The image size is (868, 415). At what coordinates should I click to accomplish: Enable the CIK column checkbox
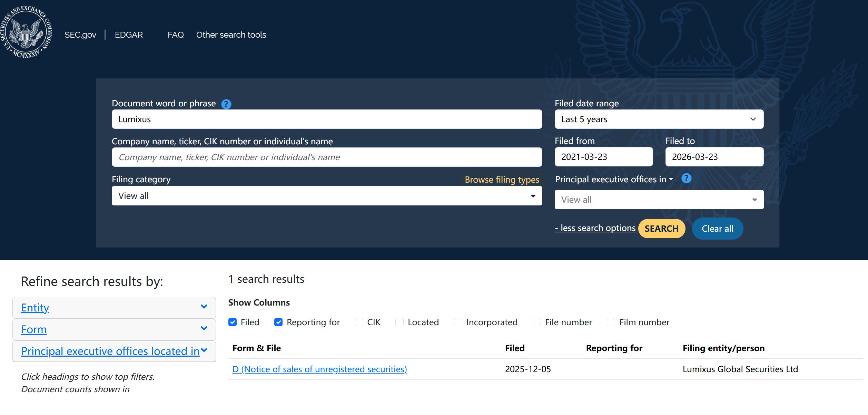tap(359, 322)
